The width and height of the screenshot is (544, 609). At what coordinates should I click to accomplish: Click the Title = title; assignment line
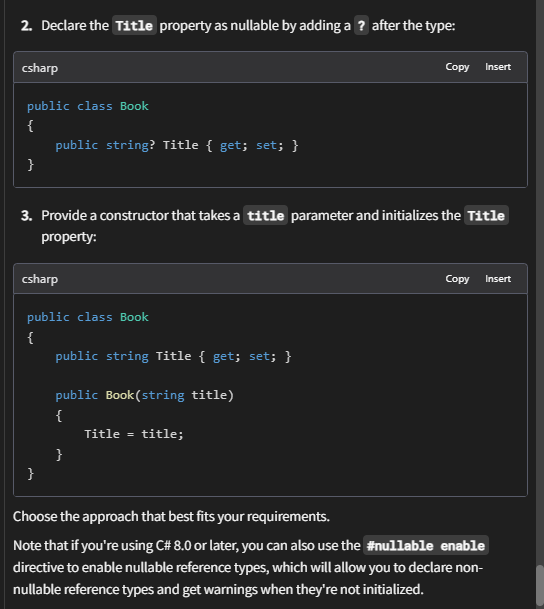tap(134, 434)
